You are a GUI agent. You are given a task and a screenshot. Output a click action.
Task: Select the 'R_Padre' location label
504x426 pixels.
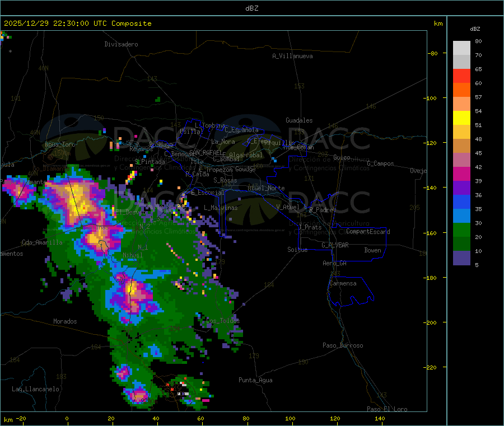(x=321, y=210)
